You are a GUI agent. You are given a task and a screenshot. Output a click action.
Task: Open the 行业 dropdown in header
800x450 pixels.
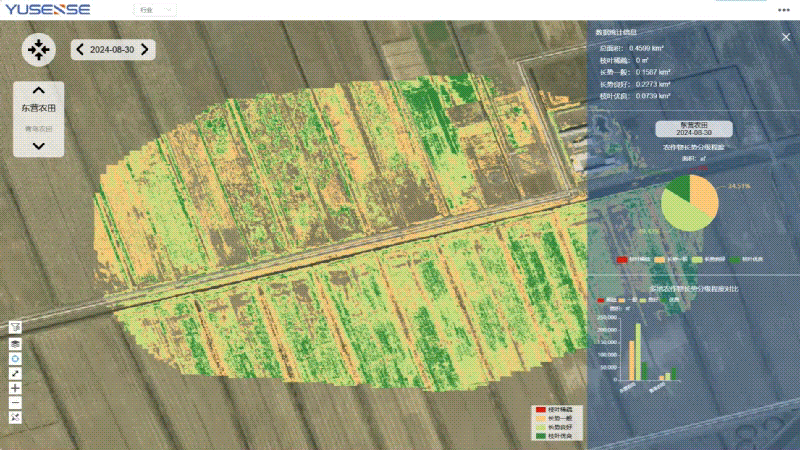[x=155, y=10]
